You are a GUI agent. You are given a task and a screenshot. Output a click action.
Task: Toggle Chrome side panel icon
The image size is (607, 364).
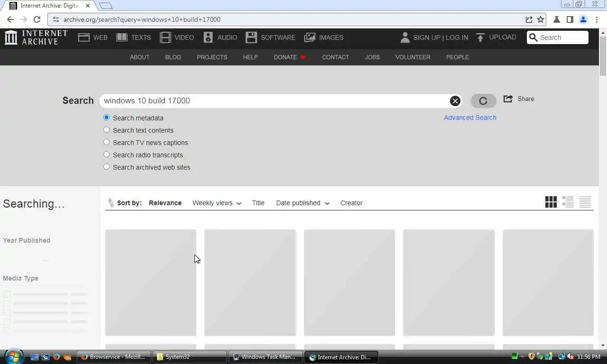570,19
